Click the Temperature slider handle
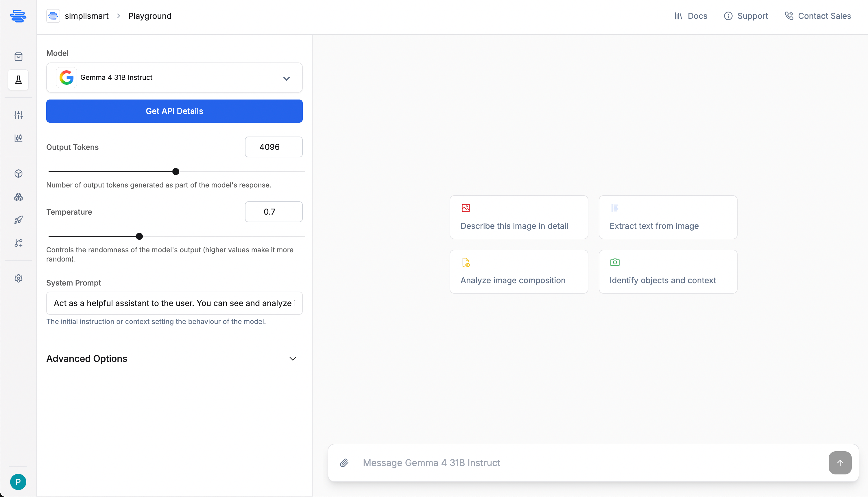The height and width of the screenshot is (497, 868). click(139, 236)
